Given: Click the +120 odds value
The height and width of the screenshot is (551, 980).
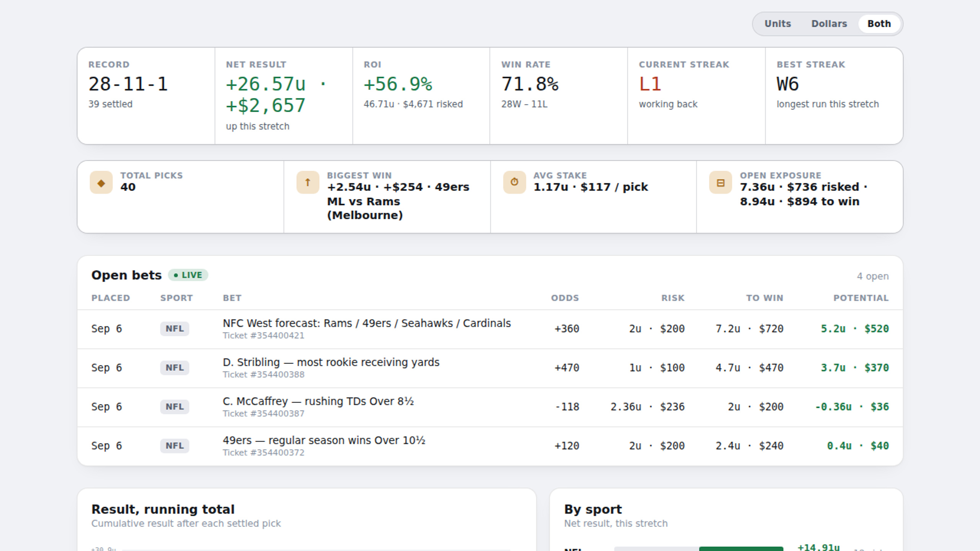Looking at the screenshot, I should 567,446.
